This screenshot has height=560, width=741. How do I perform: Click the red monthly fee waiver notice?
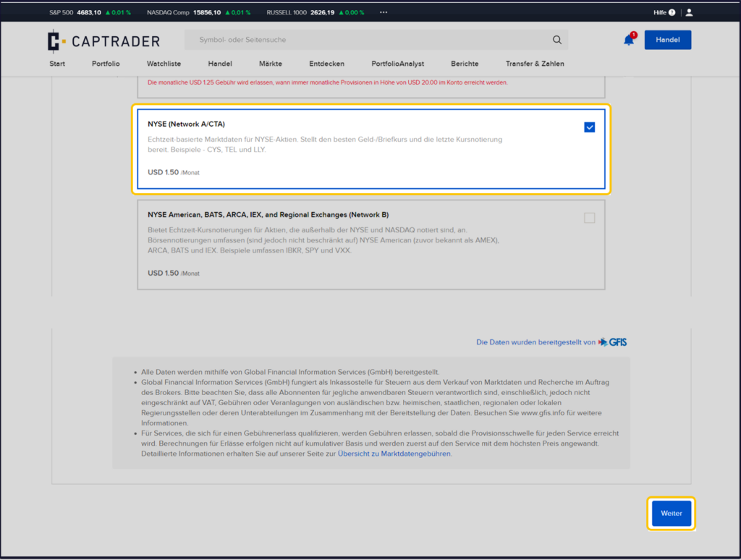point(328,82)
